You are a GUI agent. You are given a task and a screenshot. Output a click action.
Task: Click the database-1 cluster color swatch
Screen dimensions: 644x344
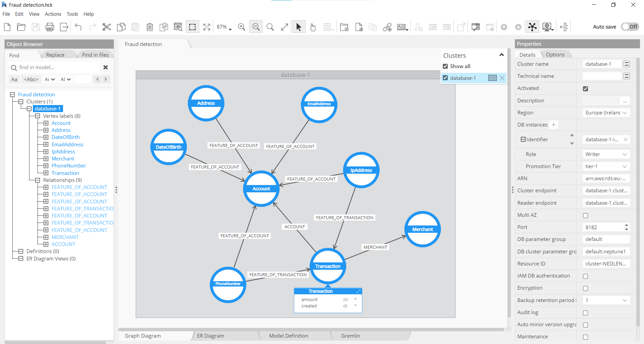point(492,78)
